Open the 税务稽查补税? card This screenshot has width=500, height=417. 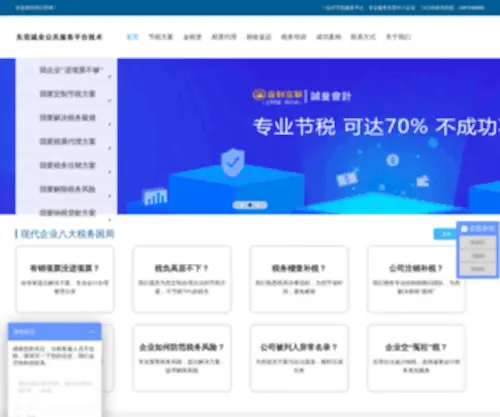[x=299, y=279]
